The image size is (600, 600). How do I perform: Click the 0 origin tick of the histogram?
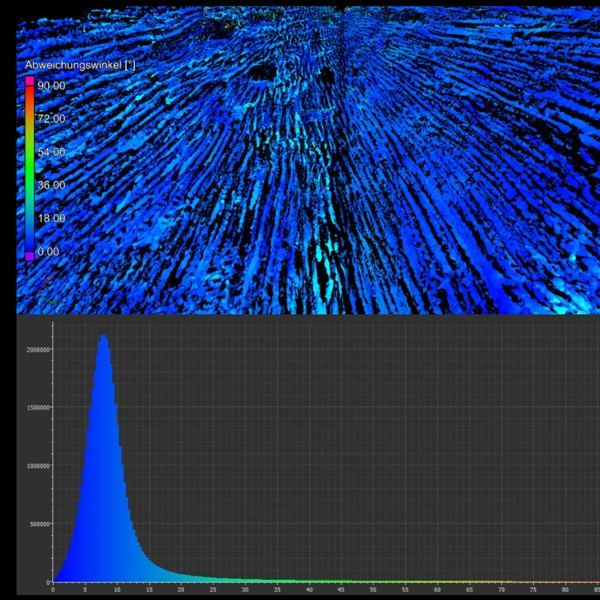[53, 589]
